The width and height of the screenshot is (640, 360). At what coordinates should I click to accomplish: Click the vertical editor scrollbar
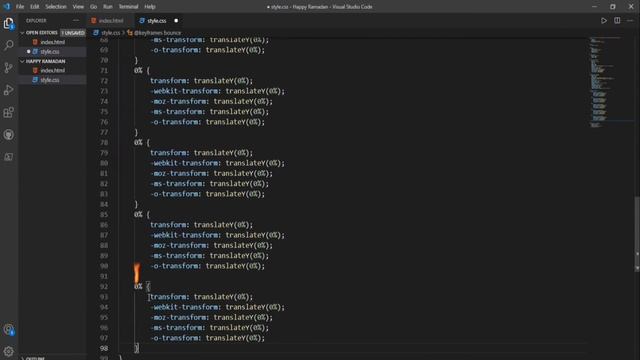pos(637,233)
